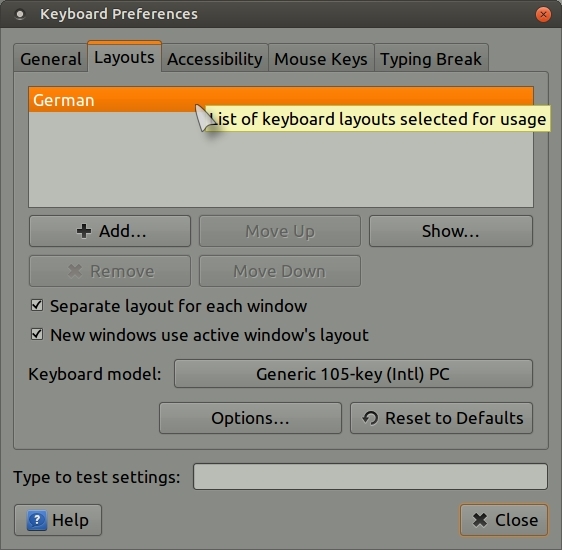Select German layout in the list

[x=281, y=100]
